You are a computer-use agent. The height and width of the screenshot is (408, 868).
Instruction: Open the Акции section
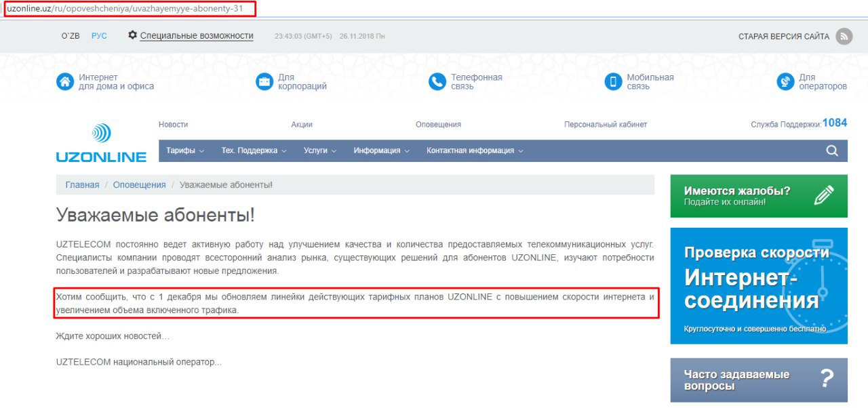pyautogui.click(x=302, y=125)
